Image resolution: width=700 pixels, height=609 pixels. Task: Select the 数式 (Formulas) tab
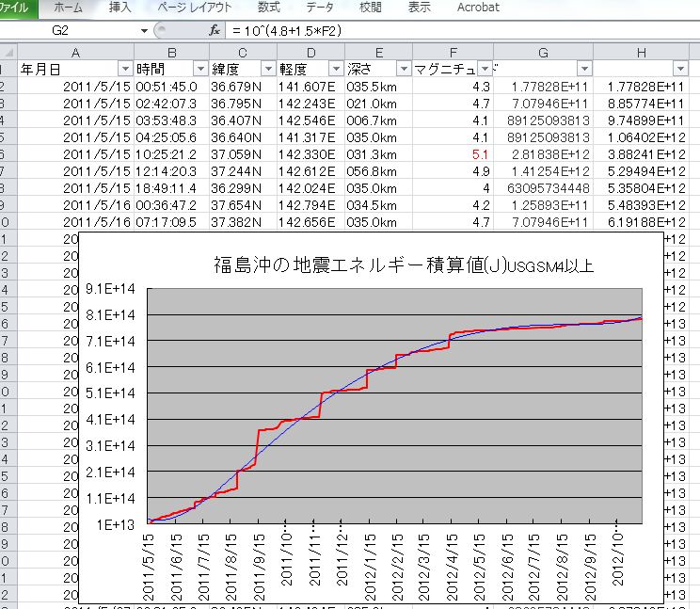[x=268, y=8]
